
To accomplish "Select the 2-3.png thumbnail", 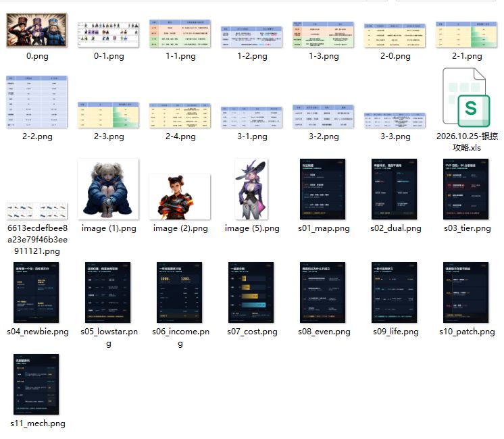I will 109,115.
